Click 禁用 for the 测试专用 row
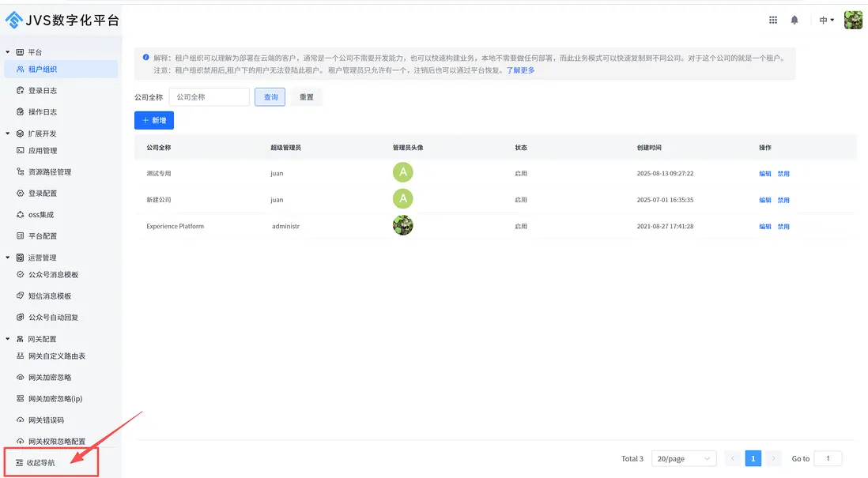Viewport: 868px width, 478px height. pos(783,173)
